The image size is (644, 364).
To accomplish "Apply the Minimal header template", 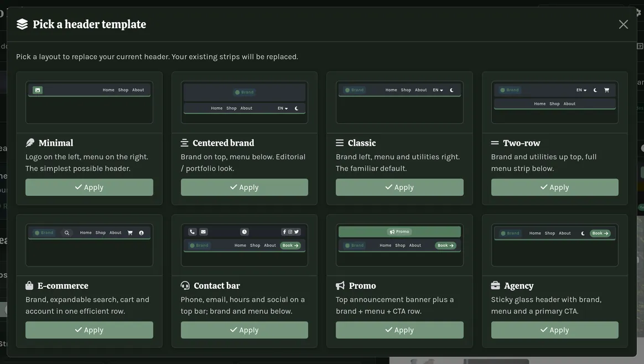I will pos(89,188).
